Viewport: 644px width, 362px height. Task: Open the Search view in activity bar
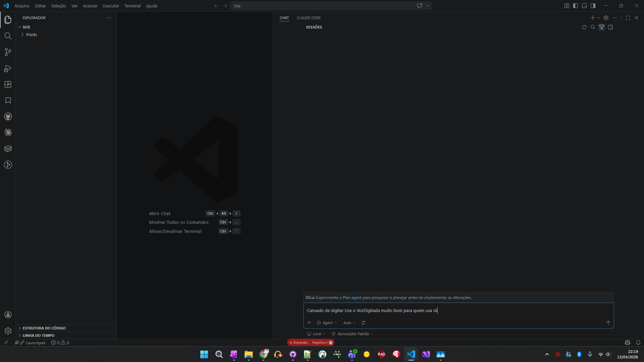(8, 36)
